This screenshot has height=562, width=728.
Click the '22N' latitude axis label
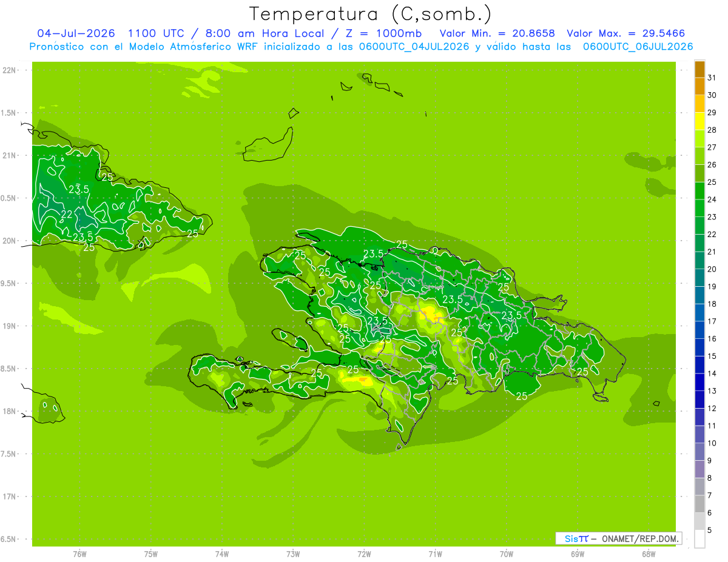pos(8,70)
